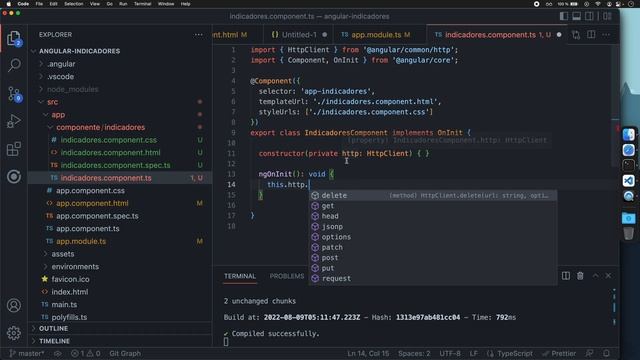Expand the .vscode folder
The image size is (640, 360).
60,77
